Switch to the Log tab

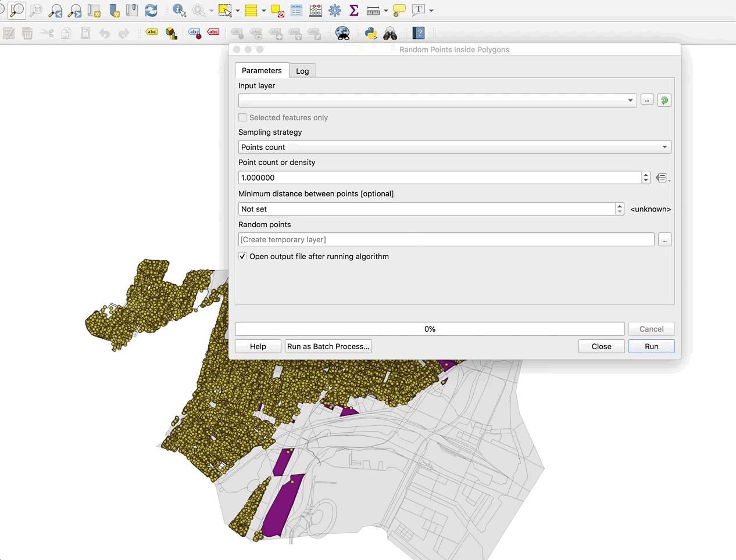coord(302,71)
